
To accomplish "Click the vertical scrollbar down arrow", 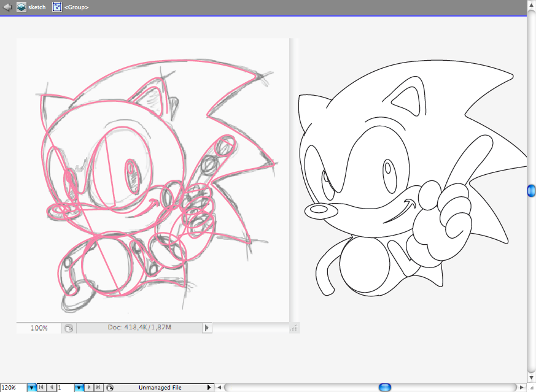I will [531, 378].
